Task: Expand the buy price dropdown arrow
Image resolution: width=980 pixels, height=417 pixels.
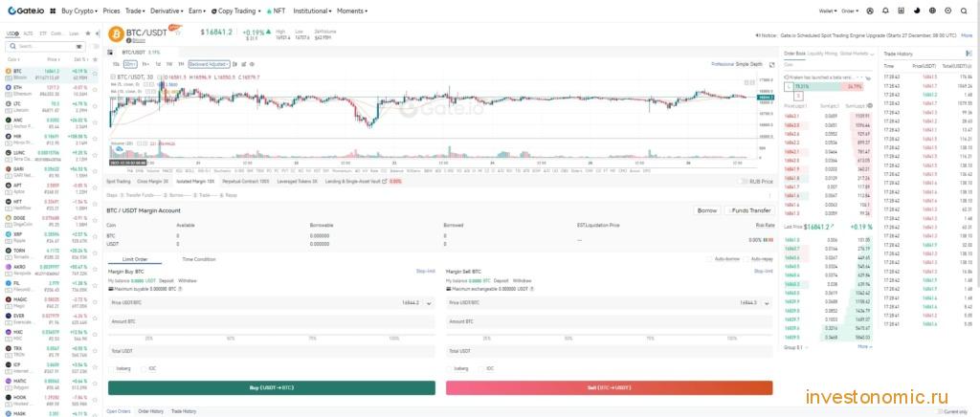Action: 429,303
